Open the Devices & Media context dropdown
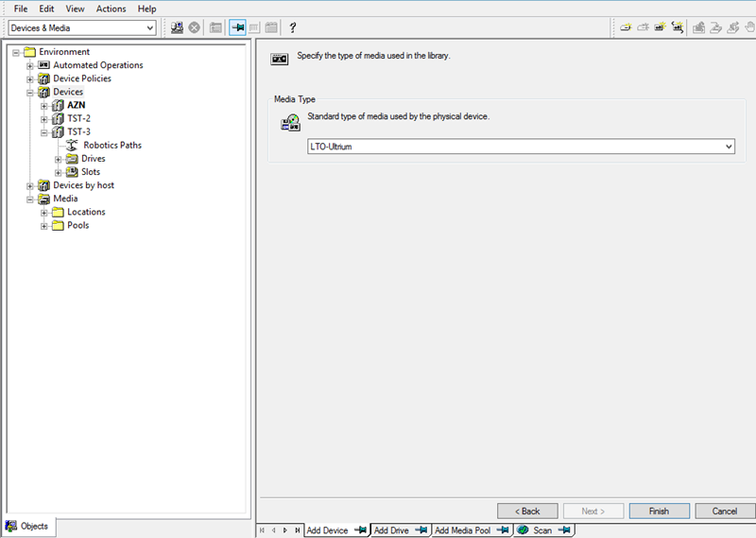The height and width of the screenshot is (538, 756). pos(149,28)
